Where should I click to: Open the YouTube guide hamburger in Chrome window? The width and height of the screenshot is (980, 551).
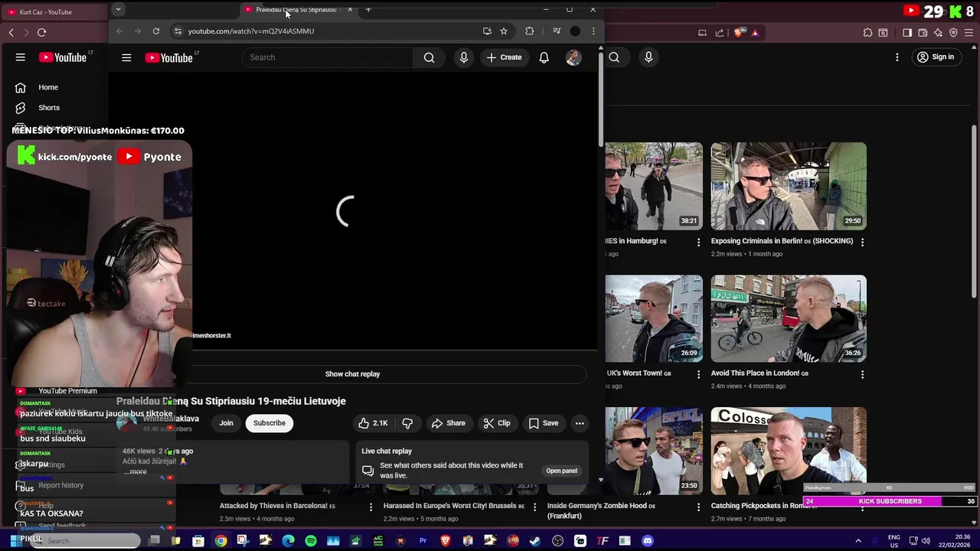[x=126, y=57]
